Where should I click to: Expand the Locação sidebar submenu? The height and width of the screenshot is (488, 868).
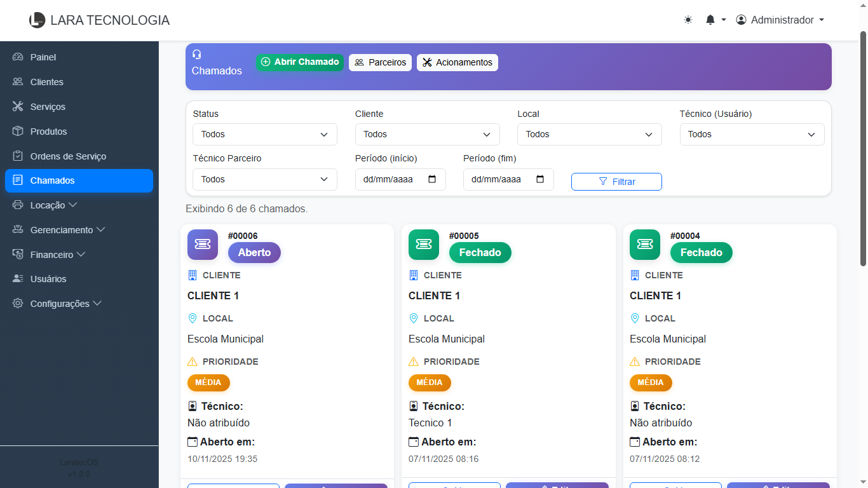[53, 205]
